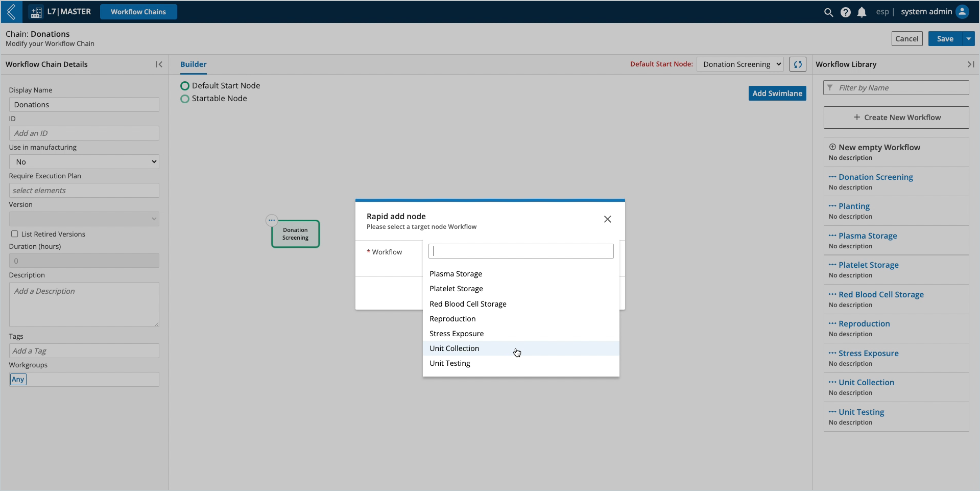Click ellipsis icon next to Platelet Storage library item

click(x=832, y=265)
